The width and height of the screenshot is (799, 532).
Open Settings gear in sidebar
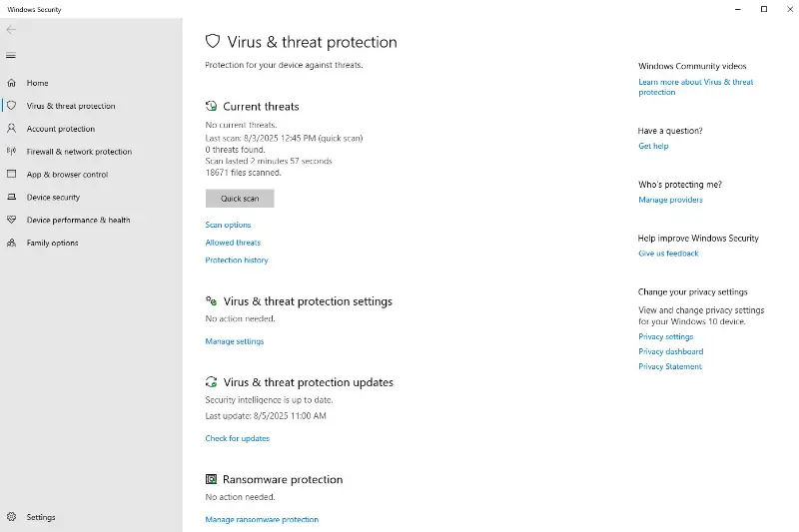(11, 517)
